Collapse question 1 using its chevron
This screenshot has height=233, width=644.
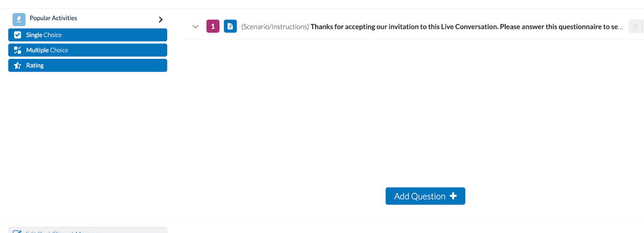click(x=196, y=27)
